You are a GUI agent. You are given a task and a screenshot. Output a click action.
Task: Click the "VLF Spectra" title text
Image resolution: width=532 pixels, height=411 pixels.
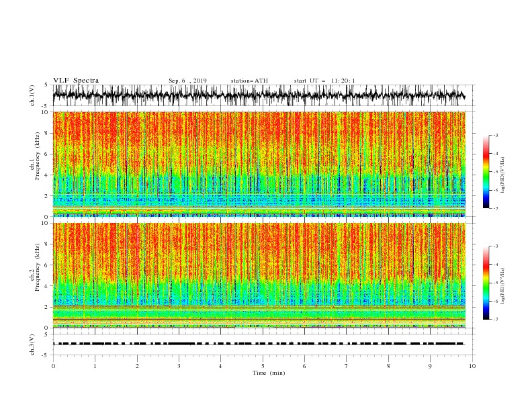coord(76,81)
